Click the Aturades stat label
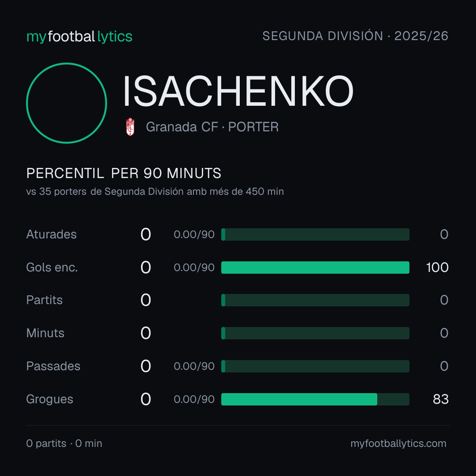 tap(51, 234)
